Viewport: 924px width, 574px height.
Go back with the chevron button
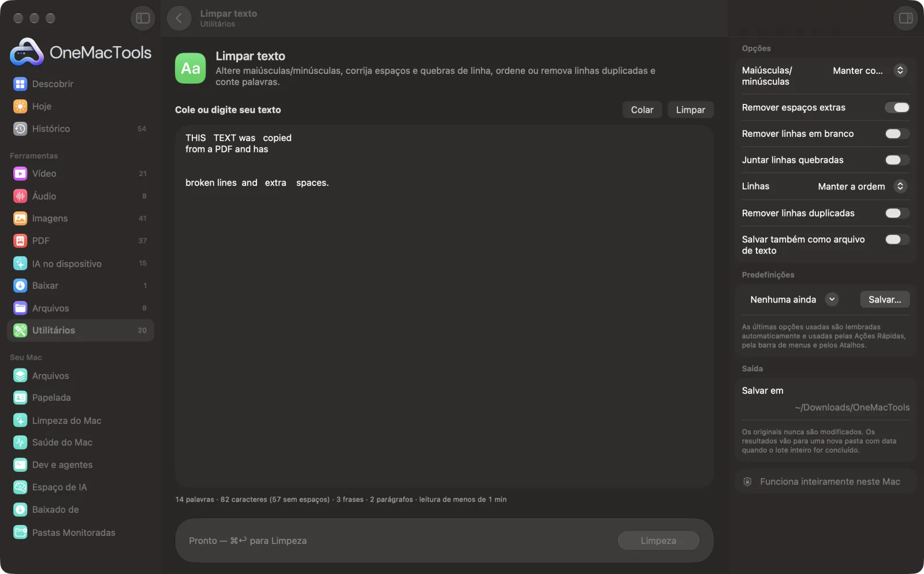tap(179, 18)
